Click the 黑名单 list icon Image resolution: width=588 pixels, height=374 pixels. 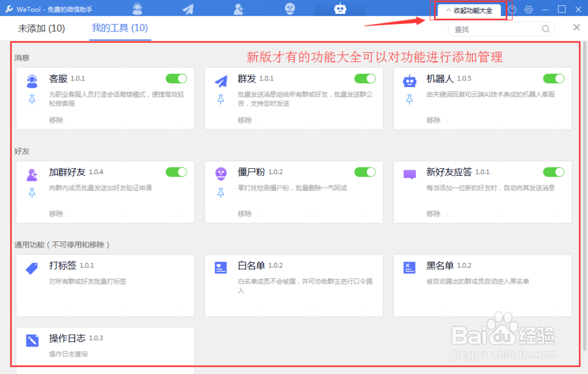point(409,268)
